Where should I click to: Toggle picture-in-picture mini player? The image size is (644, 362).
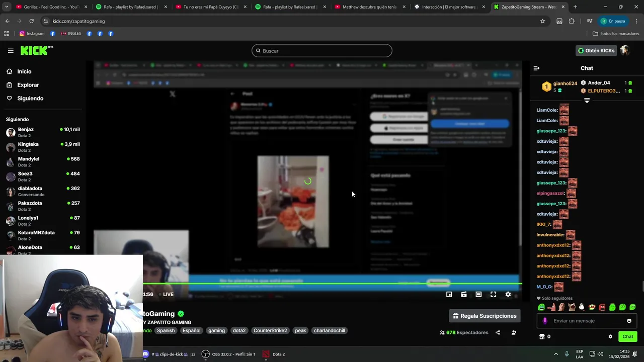tap(449, 294)
